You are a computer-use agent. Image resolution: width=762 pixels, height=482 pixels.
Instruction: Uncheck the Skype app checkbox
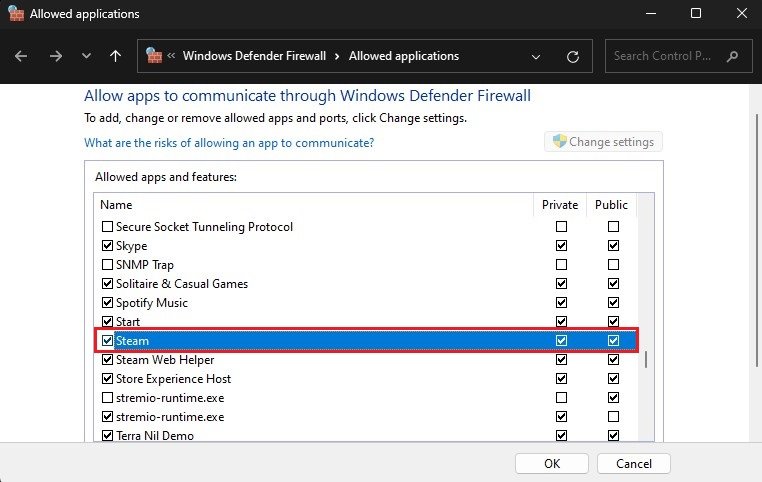click(108, 246)
